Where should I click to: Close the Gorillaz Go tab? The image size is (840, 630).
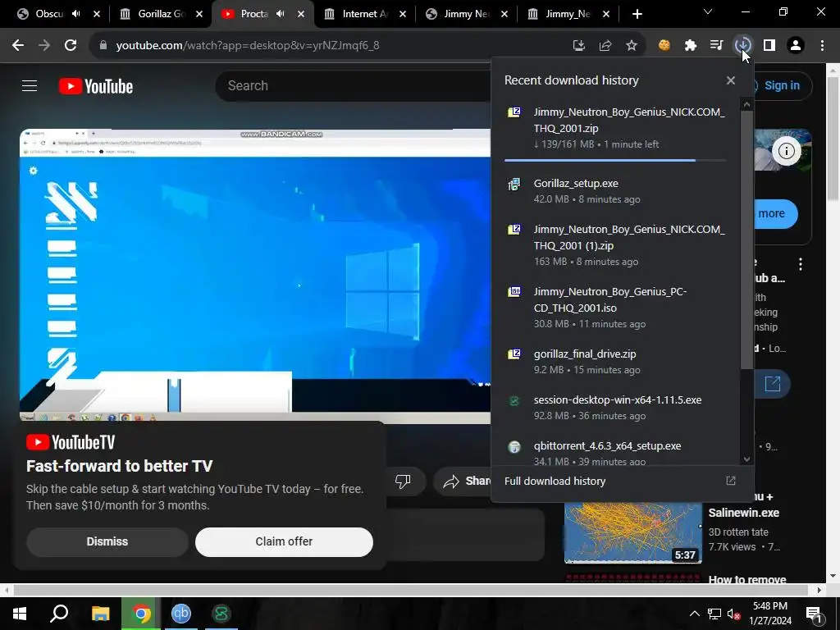[x=199, y=14]
